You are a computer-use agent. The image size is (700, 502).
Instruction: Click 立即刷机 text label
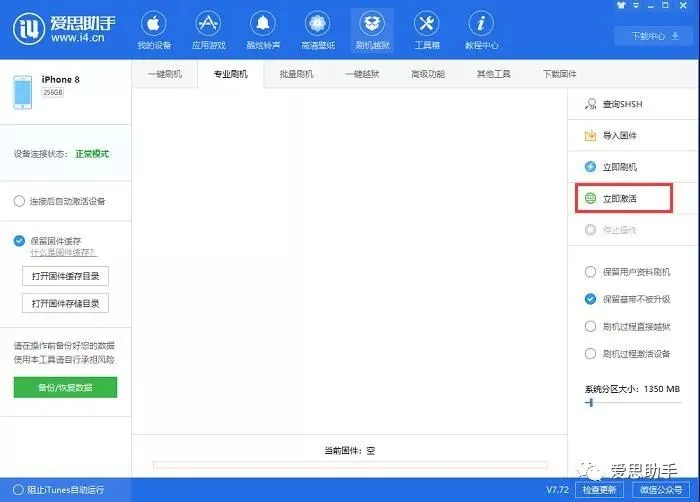coord(620,167)
